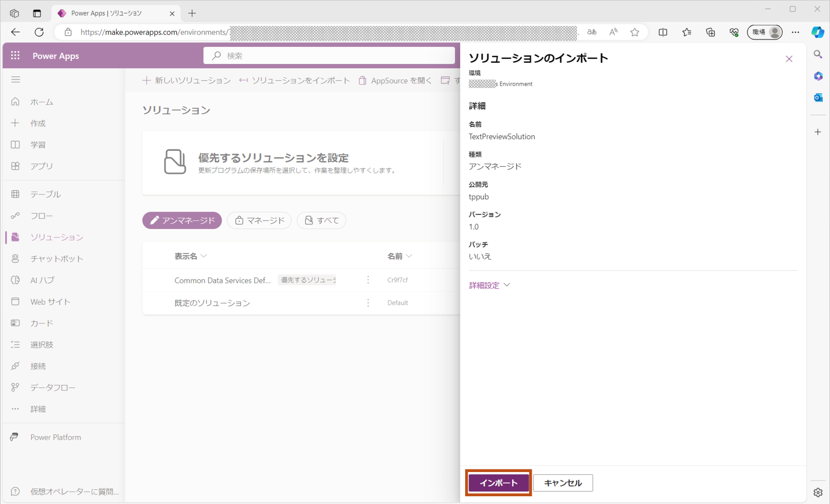Click Edge sidebar search icon
Screen dimensions: 830x504
818,54
